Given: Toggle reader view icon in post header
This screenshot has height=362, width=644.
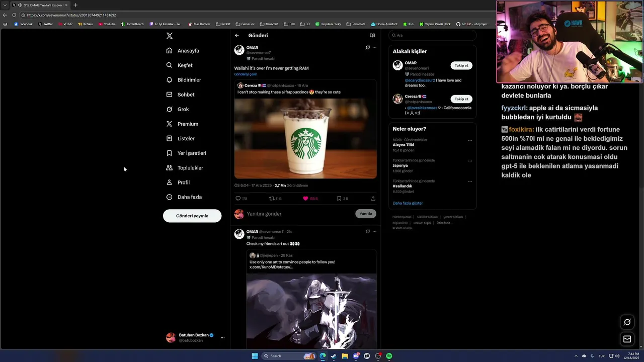Looking at the screenshot, I should (x=372, y=36).
